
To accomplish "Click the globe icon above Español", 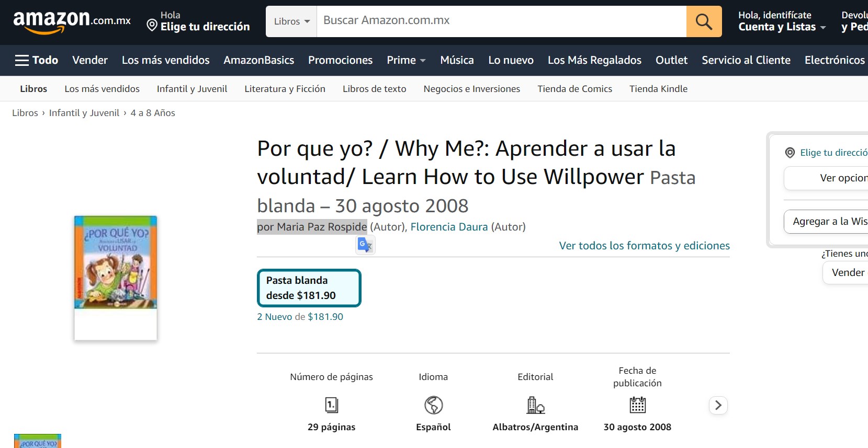I will pyautogui.click(x=433, y=405).
